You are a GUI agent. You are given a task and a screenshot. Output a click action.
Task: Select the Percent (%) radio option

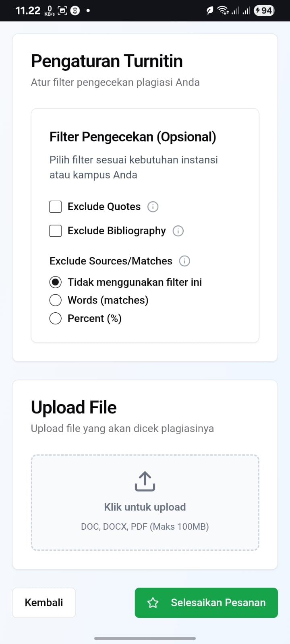pos(56,318)
